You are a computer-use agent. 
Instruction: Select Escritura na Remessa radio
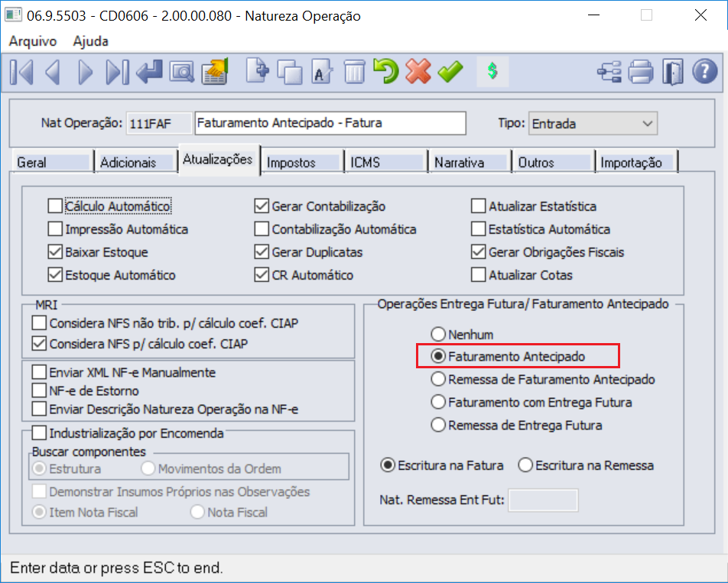(x=525, y=465)
